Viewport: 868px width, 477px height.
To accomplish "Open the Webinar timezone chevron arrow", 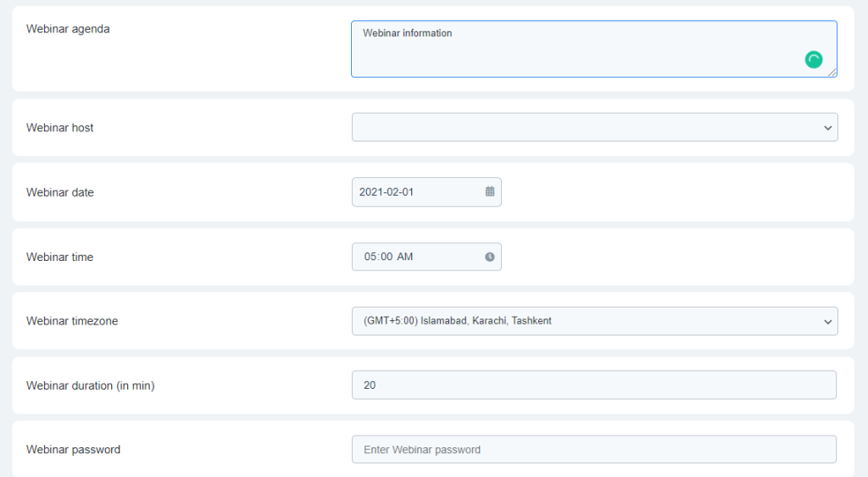I will (827, 321).
